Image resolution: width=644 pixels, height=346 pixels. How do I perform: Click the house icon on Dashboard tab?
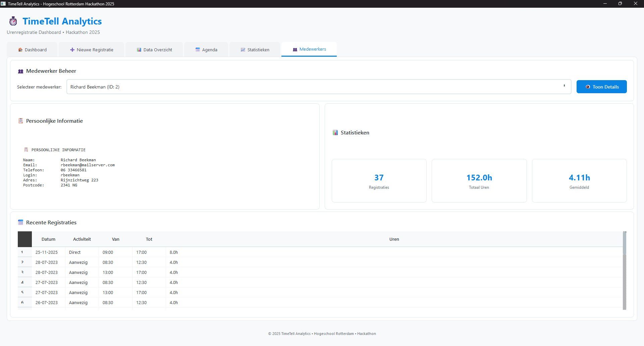tap(20, 50)
